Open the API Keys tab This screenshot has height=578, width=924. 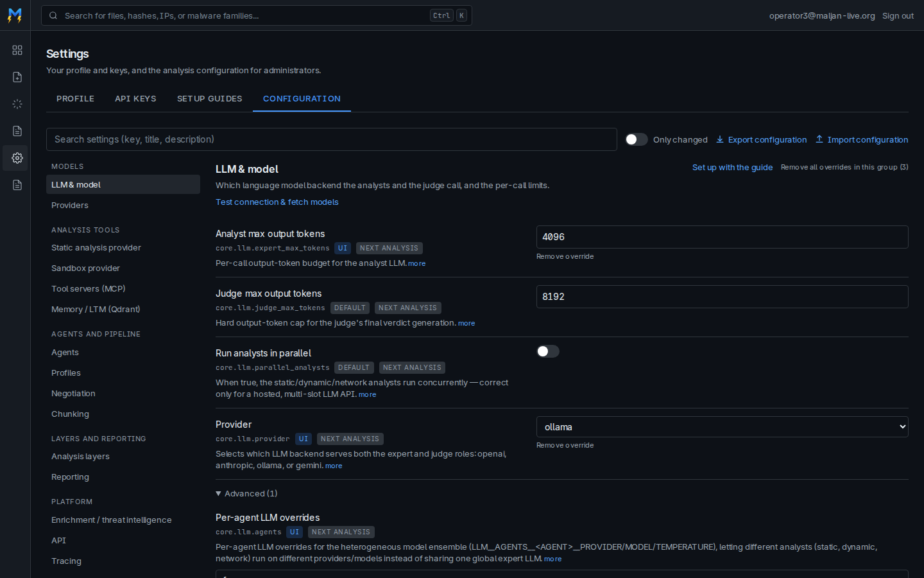pos(135,99)
